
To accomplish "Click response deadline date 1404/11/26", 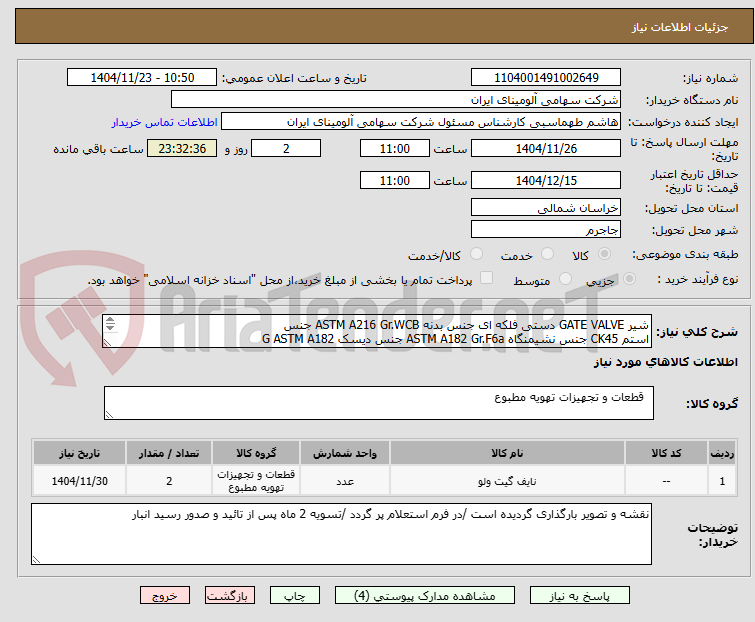I will coord(546,148).
